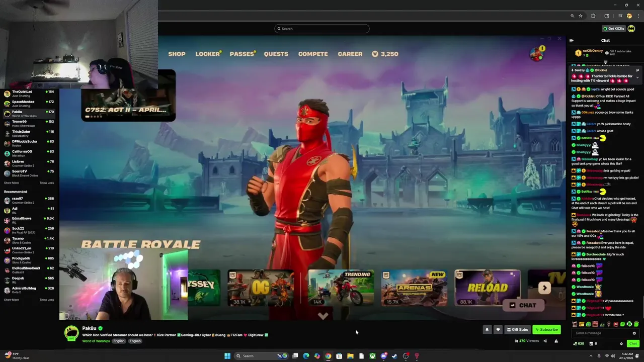Viewport: 644px width, 362px height.
Task: Select the Trener99 channel row
Action: click(x=29, y=123)
